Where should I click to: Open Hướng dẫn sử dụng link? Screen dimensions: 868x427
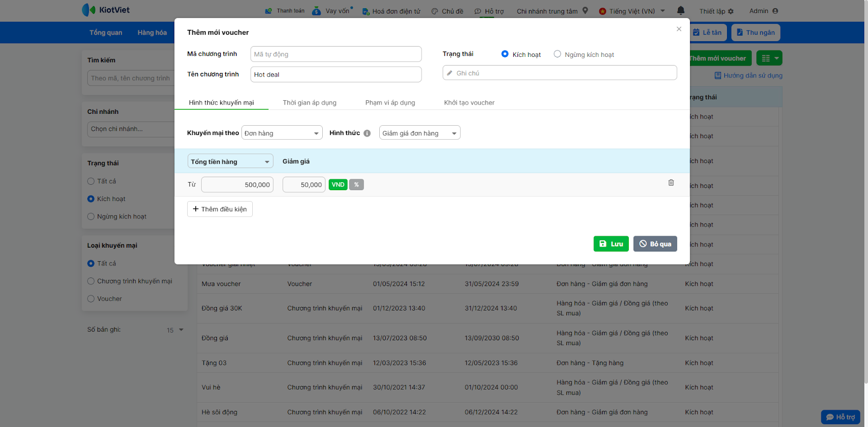point(753,76)
